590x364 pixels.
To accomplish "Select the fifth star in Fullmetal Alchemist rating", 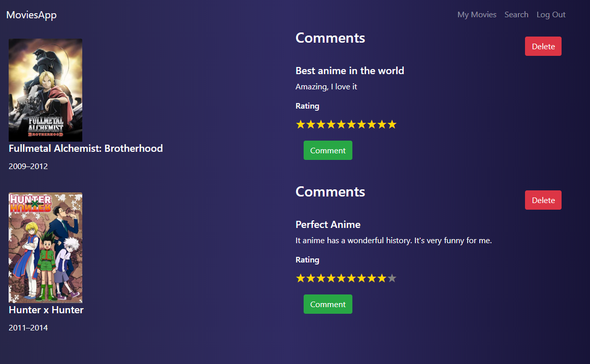I will [x=341, y=124].
